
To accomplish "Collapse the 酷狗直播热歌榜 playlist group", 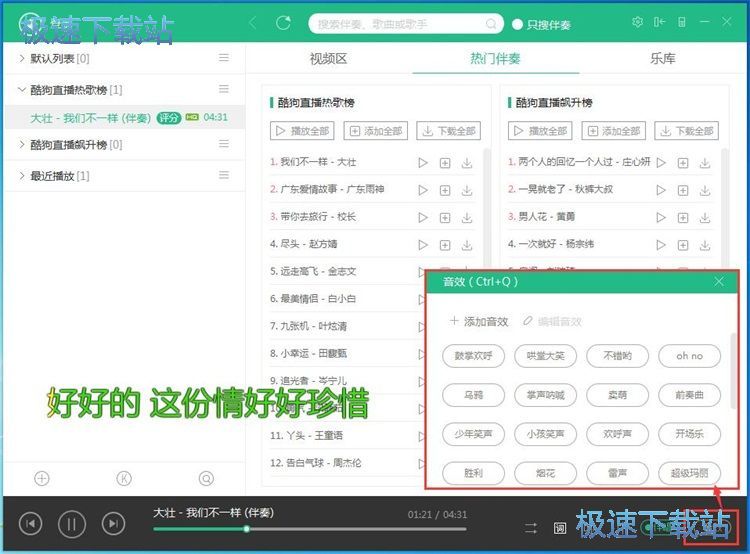I will click(x=22, y=89).
